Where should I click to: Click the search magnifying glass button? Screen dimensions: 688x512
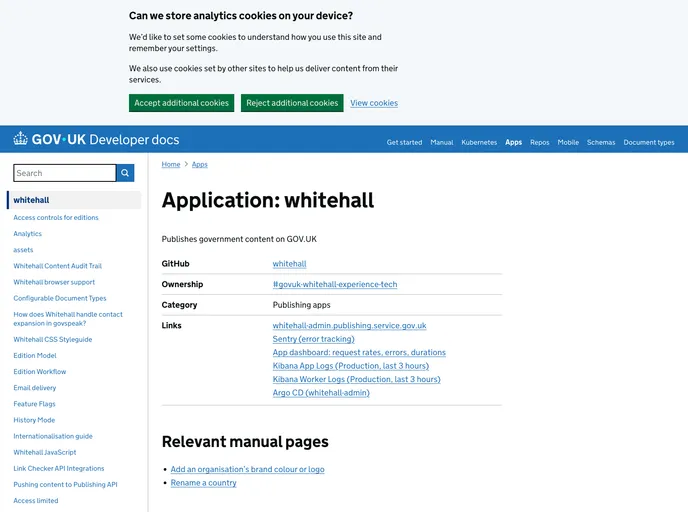[125, 173]
